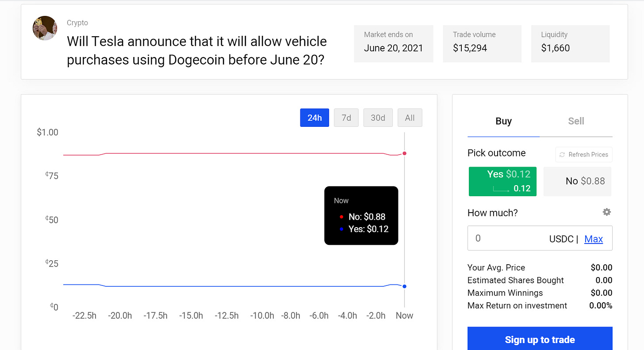Click the Pick outcome heading

[x=497, y=153]
